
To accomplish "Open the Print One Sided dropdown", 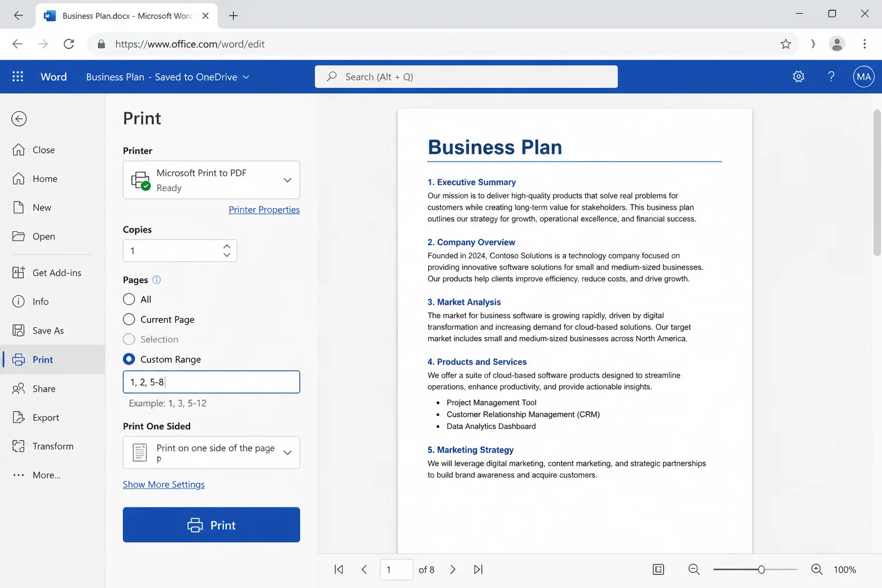I will (211, 452).
